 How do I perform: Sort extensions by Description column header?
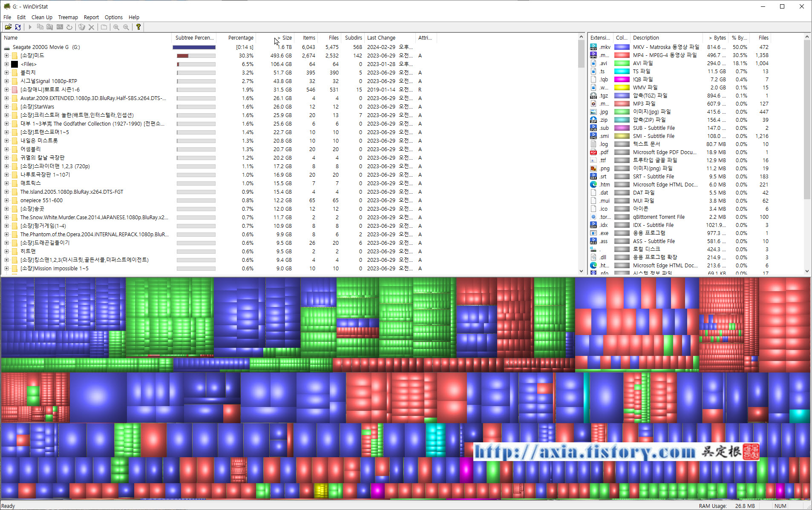[666, 38]
